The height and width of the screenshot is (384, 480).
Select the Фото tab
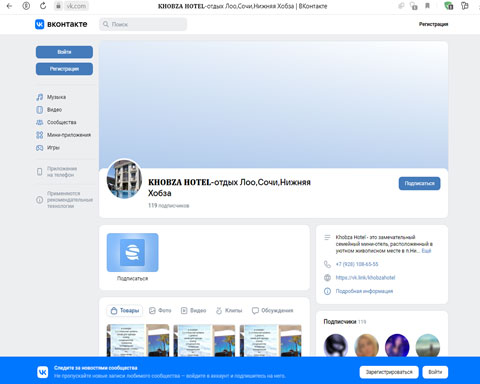(160, 311)
